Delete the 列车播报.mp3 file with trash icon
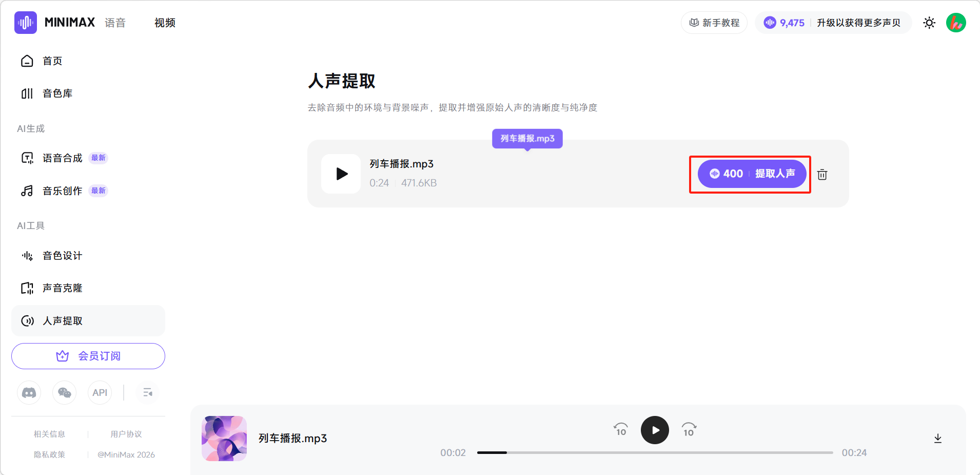This screenshot has width=980, height=475. pyautogui.click(x=822, y=175)
